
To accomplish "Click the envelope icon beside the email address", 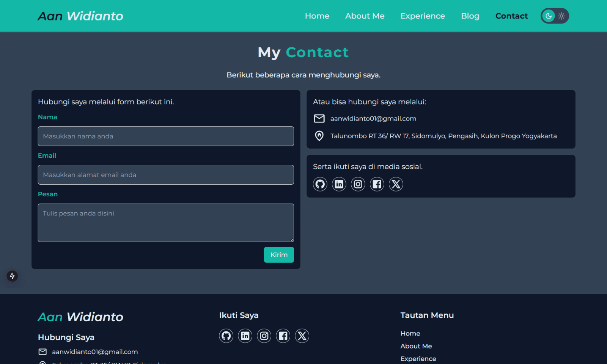I will click(319, 118).
